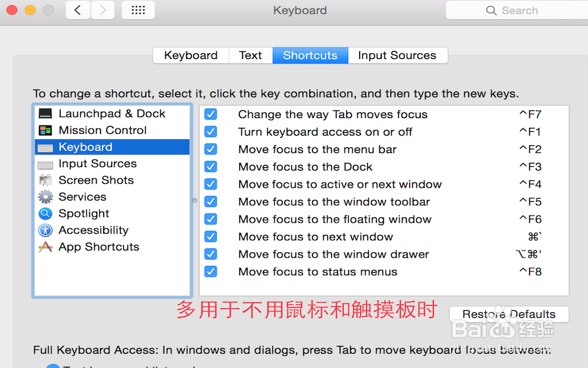
Task: Go back with the left arrow button
Action: [78, 10]
